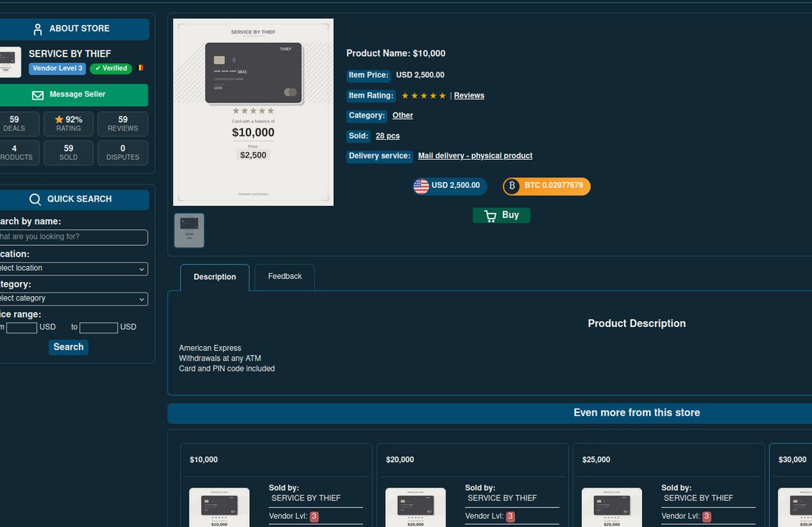
Task: Click the 59 Sold stat box
Action: click(x=68, y=153)
